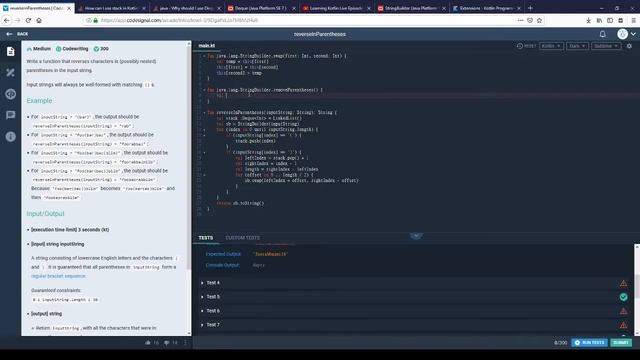The image size is (640, 360).
Task: Click the browser address bar URL
Action: tap(179, 20)
